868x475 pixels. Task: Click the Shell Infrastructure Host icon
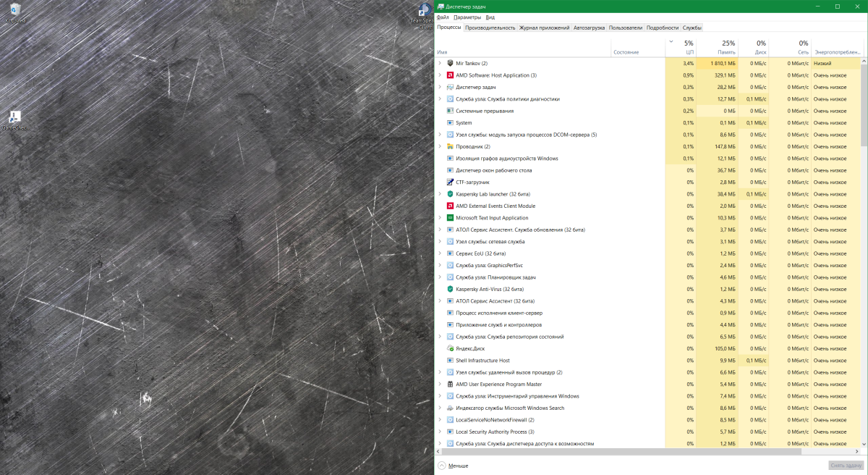(x=450, y=361)
